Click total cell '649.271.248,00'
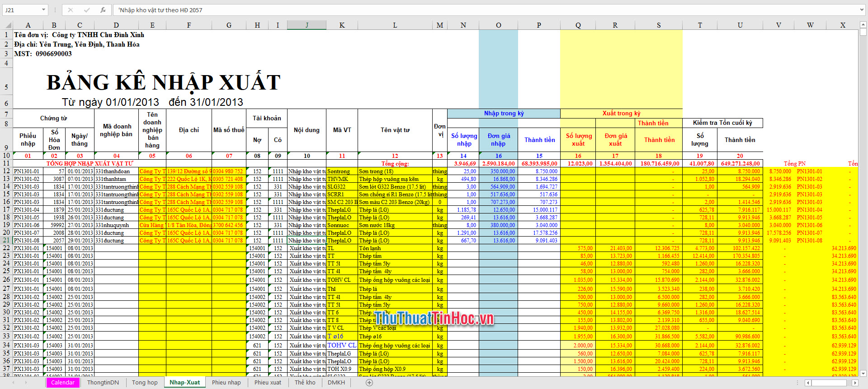This screenshot has width=868, height=389. 740,164
